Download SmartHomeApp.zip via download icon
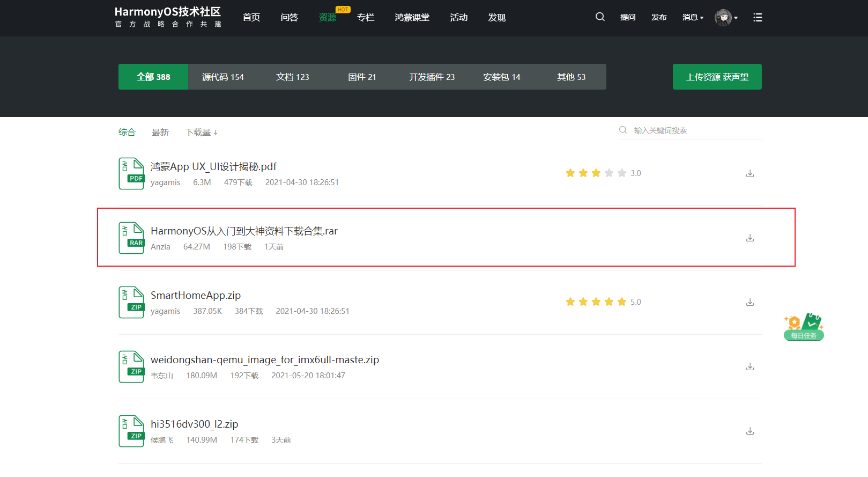The height and width of the screenshot is (477, 868). point(750,302)
